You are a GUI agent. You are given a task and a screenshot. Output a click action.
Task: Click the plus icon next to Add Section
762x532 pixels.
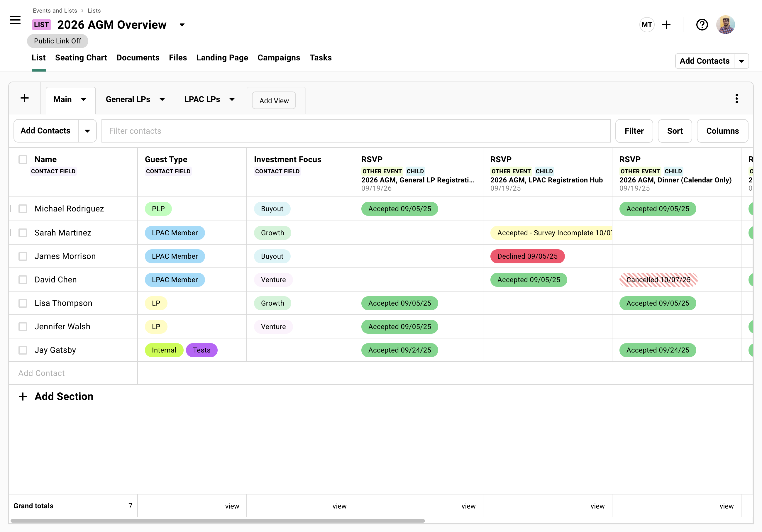[x=23, y=396]
